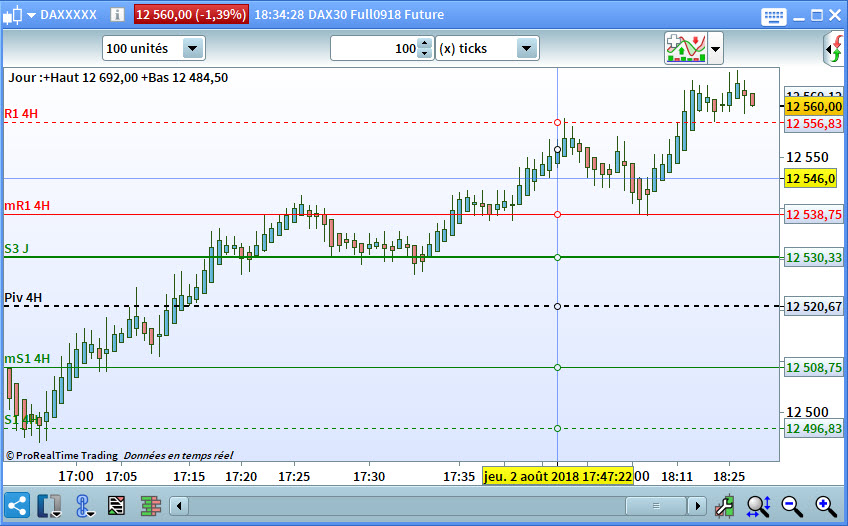Open the instrument info icon
Image resolution: width=848 pixels, height=526 pixels.
[117, 15]
